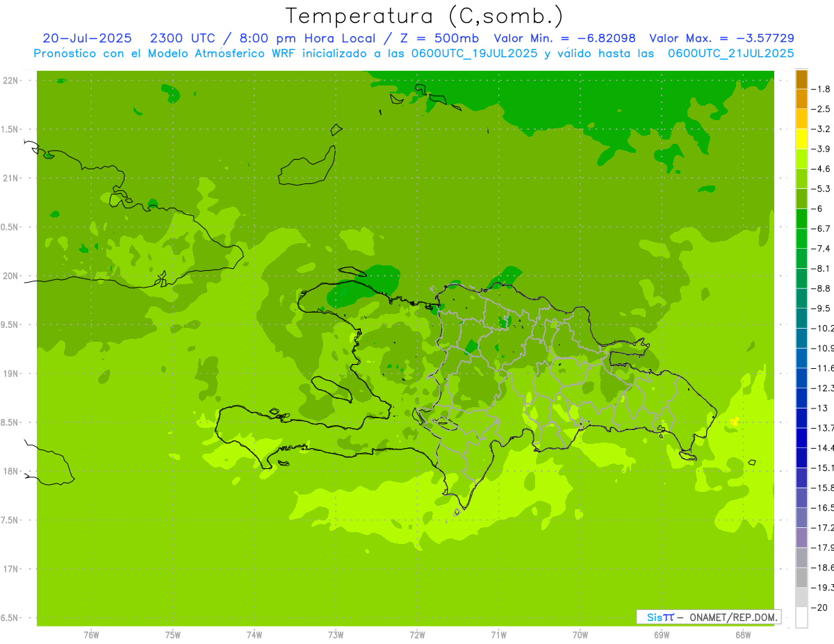Click the white swatch below -20
Image resolution: width=834 pixels, height=644 pixels.
tap(801, 617)
